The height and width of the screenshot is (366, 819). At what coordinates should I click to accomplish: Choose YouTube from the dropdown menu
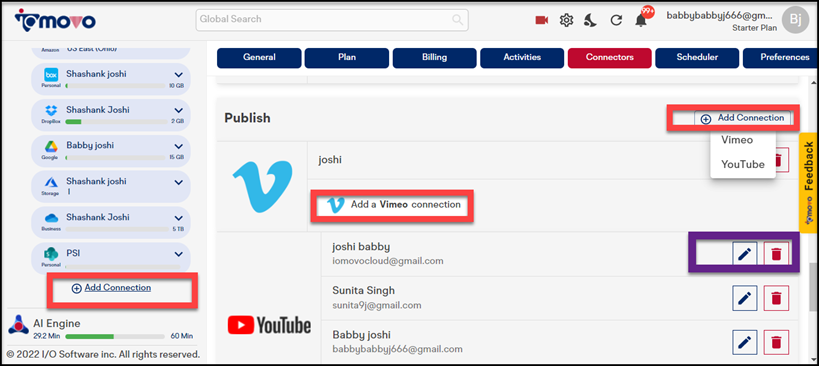point(743,164)
